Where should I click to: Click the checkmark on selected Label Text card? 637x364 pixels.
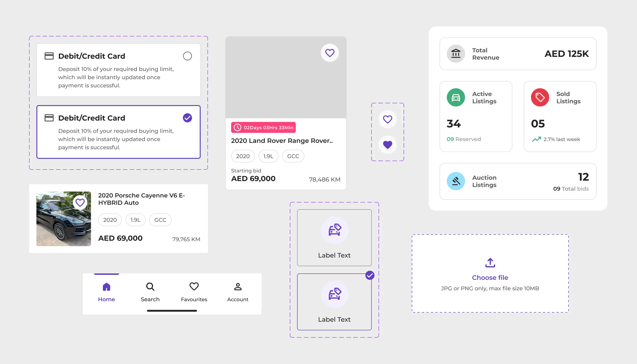click(370, 275)
